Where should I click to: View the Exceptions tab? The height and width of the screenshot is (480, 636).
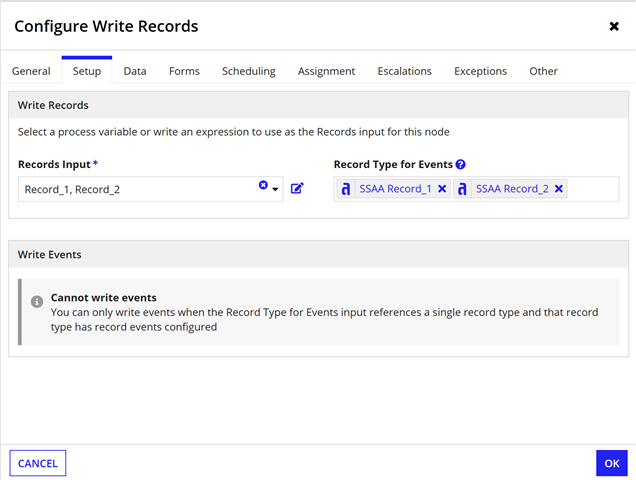[481, 71]
